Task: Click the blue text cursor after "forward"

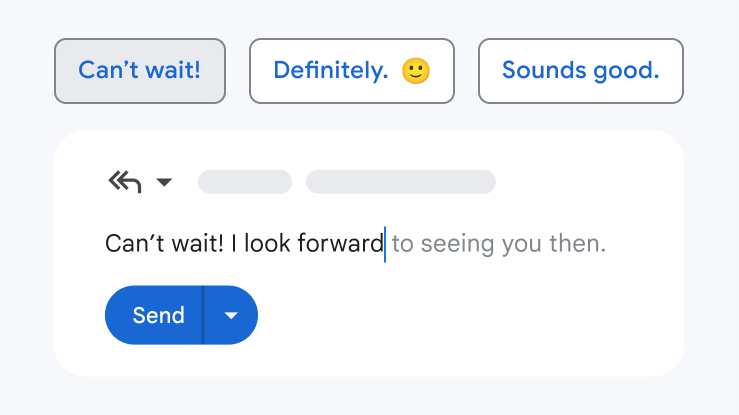Action: [385, 244]
